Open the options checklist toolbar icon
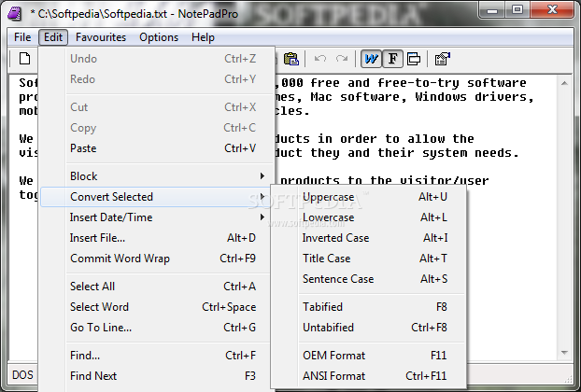Viewport: 581px width, 392px height. click(x=442, y=59)
